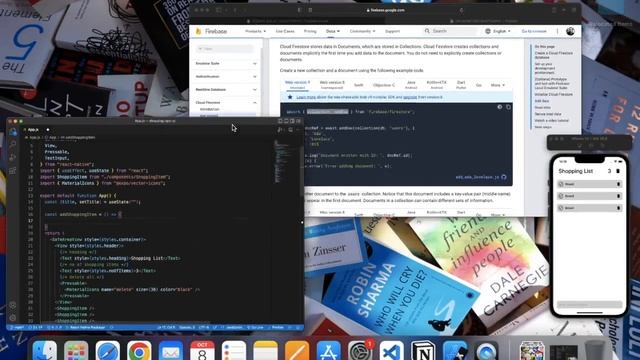Screen dimensions: 640x360
Task: Switch to the Objective-C code tab
Action: [x=384, y=85]
